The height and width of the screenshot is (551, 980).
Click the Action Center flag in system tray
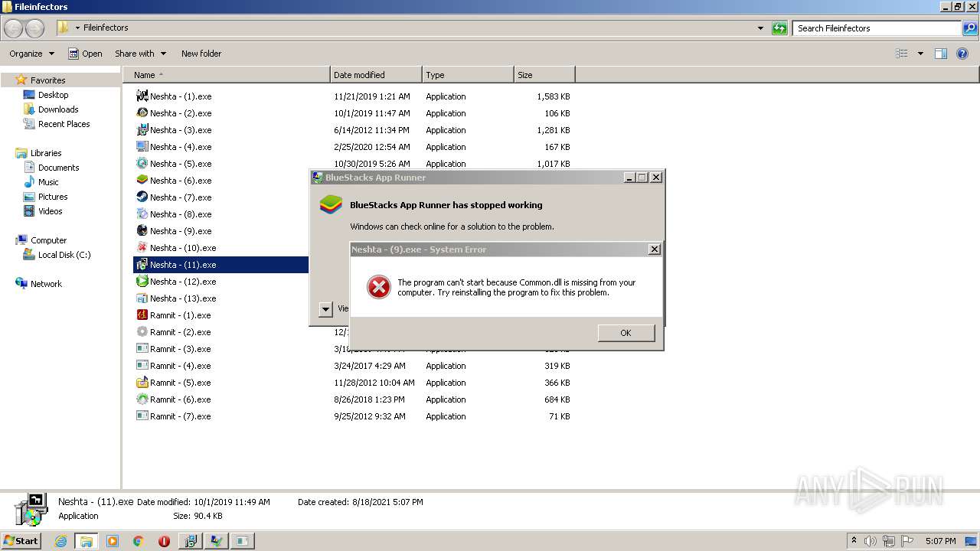click(906, 541)
